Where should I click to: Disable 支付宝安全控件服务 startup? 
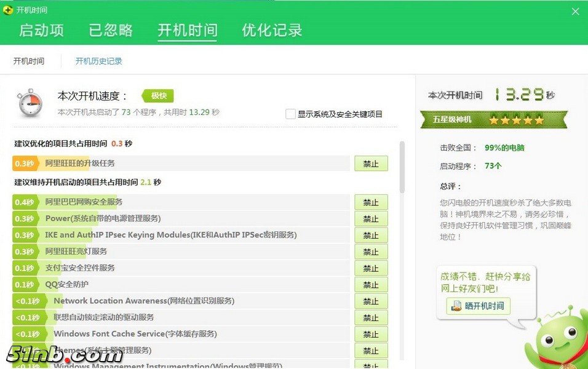click(371, 268)
